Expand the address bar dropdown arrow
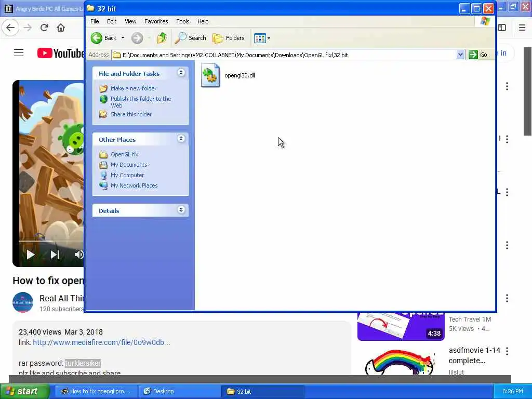Image resolution: width=532 pixels, height=399 pixels. click(x=460, y=55)
